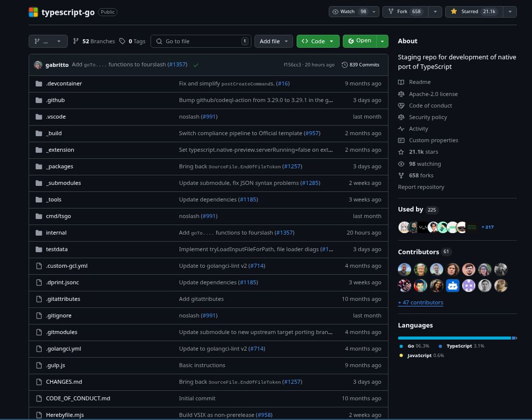Click the Readme book icon

click(x=401, y=82)
